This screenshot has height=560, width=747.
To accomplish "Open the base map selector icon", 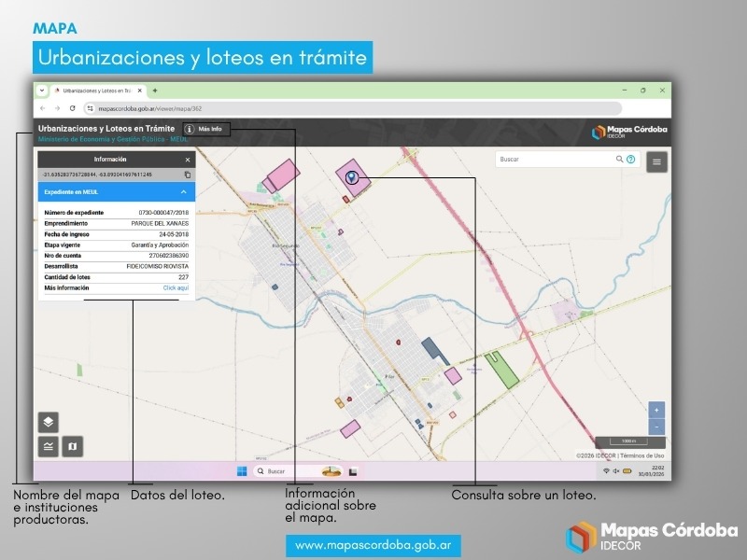I will pos(73,447).
